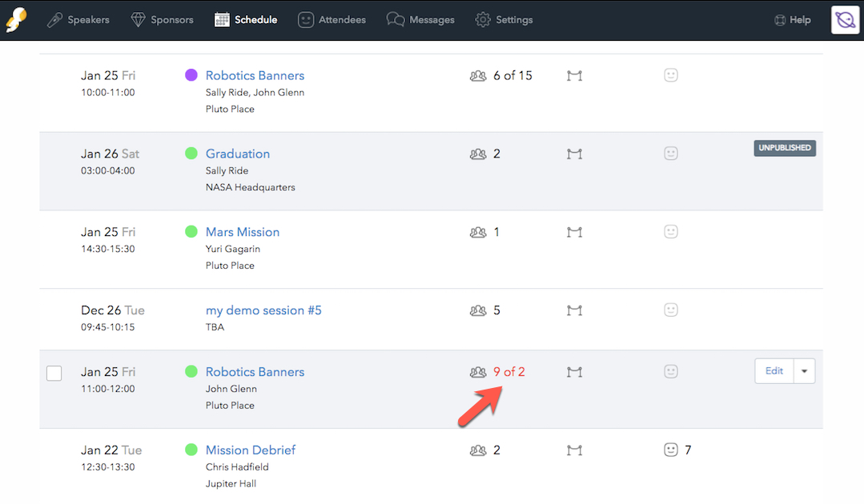Click the gear Settings icon

coord(483,20)
